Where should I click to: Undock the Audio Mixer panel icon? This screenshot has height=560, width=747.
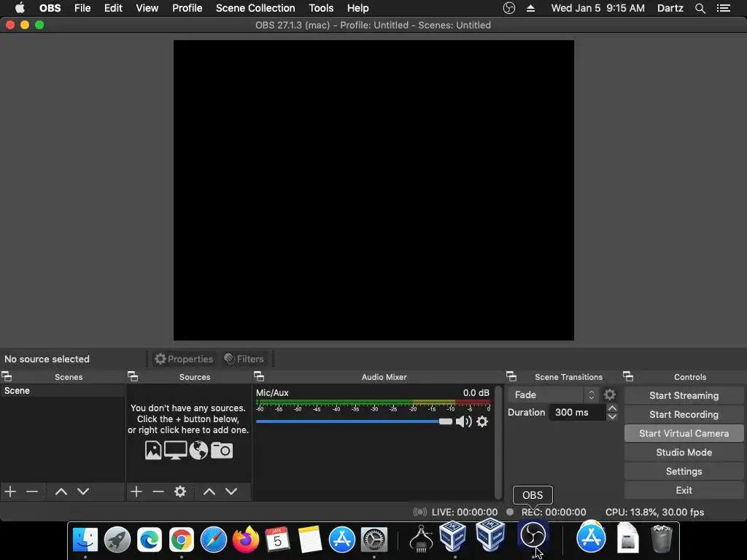click(259, 377)
